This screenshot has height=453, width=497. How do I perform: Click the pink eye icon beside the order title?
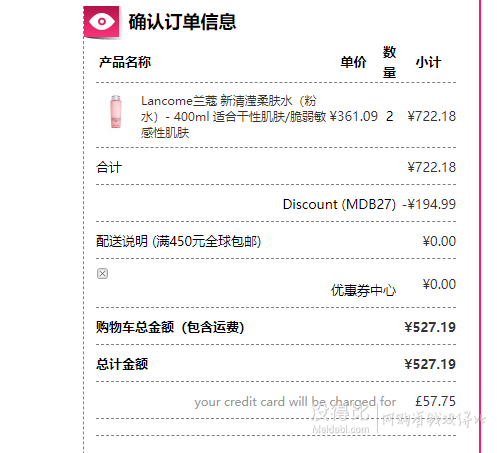(102, 22)
